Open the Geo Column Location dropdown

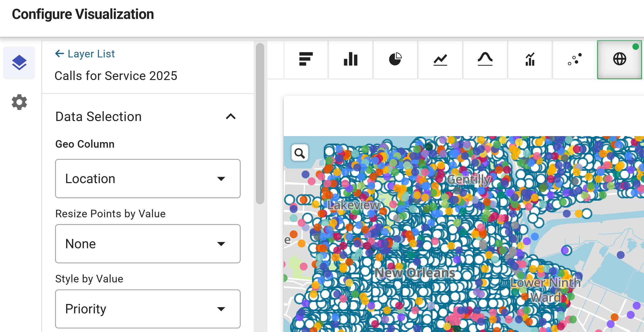pyautogui.click(x=148, y=179)
